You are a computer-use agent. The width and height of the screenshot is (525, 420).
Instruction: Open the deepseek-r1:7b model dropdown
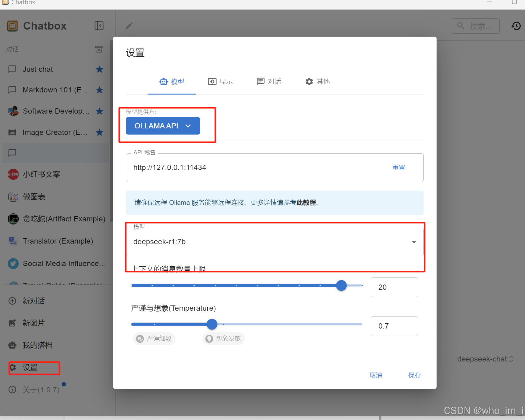275,242
